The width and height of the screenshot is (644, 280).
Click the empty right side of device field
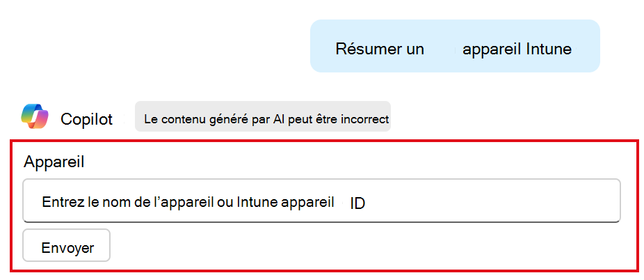point(493,201)
